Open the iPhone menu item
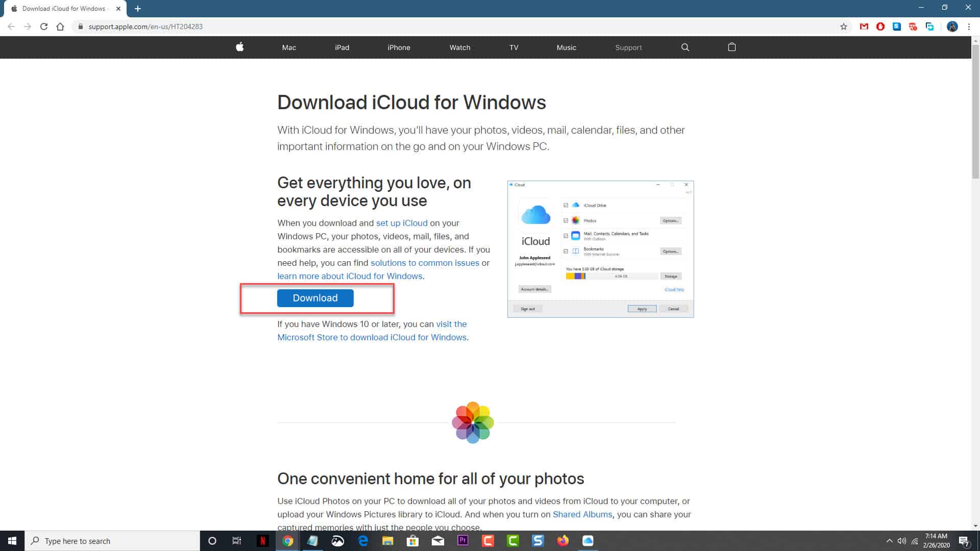 coord(399,47)
